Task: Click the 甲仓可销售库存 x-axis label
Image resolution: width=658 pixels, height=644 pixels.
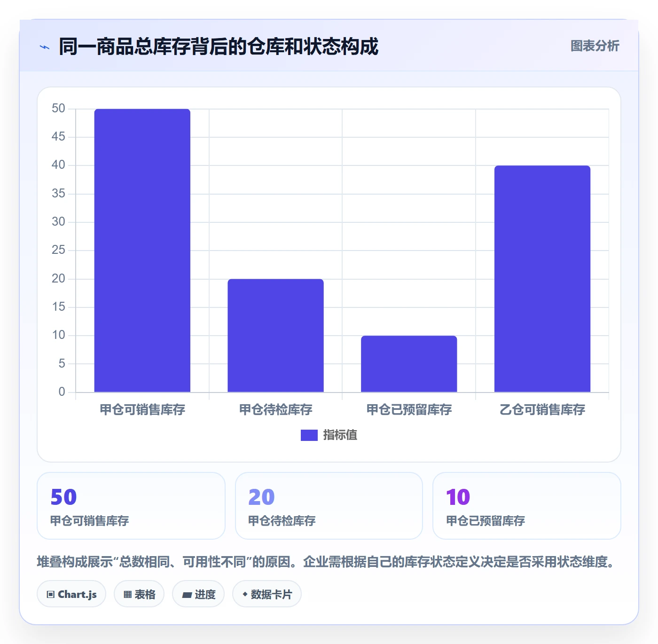Action: (142, 410)
